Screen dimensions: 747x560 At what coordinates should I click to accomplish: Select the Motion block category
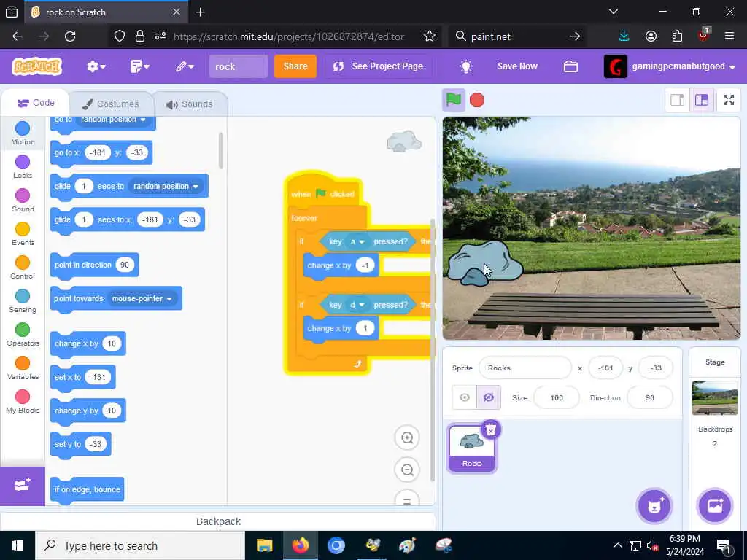pos(23,133)
